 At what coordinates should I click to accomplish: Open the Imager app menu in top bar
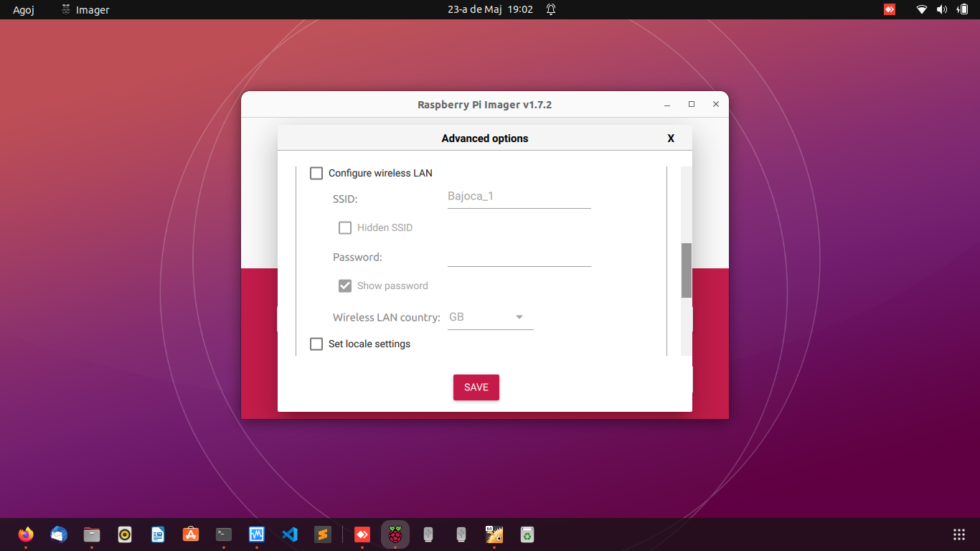tap(85, 10)
